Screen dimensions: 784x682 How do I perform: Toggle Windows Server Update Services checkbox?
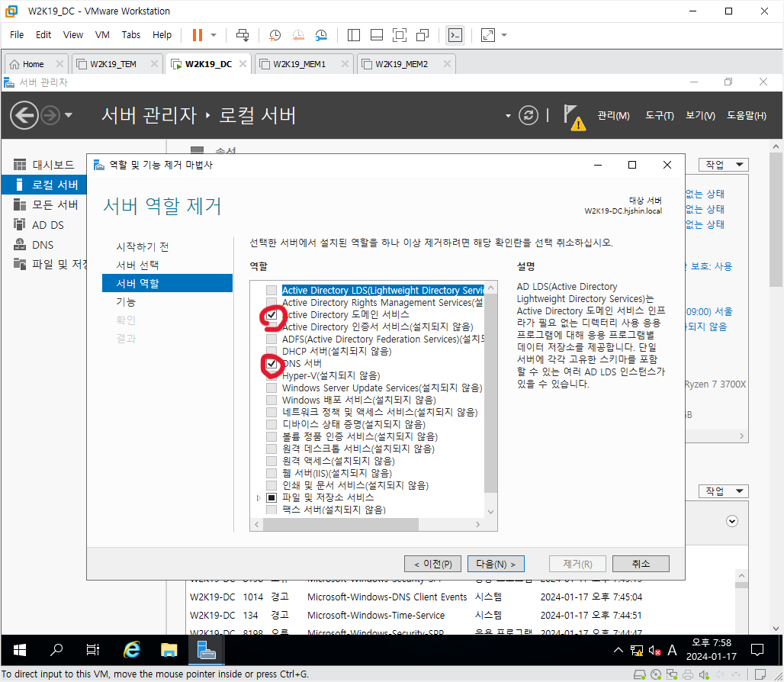[x=272, y=388]
